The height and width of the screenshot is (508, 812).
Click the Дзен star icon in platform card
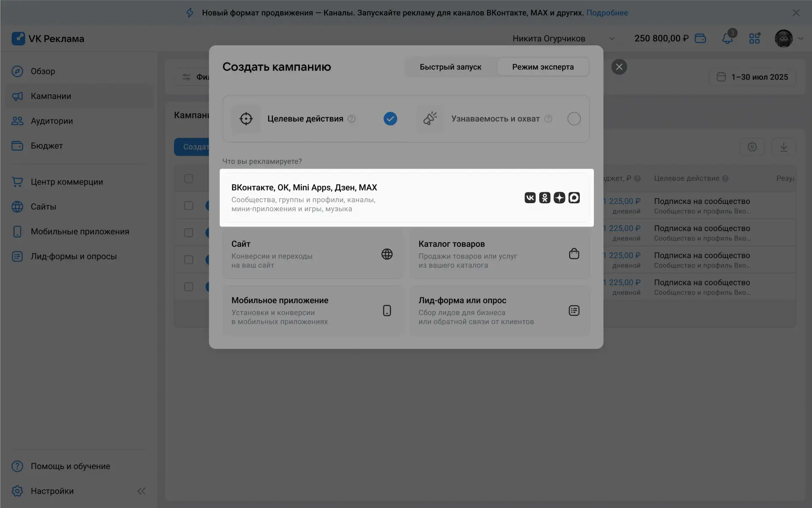(x=560, y=198)
